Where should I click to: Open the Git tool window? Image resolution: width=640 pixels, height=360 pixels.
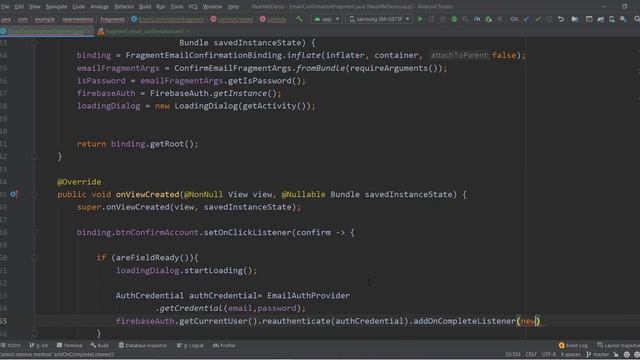coord(39,345)
